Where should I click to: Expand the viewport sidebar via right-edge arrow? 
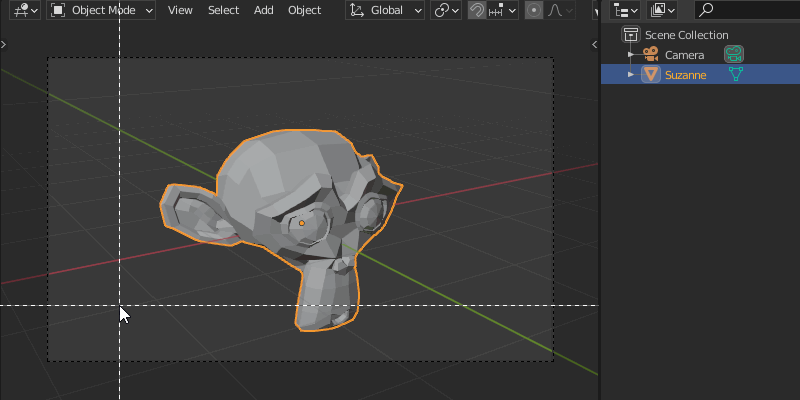point(594,44)
